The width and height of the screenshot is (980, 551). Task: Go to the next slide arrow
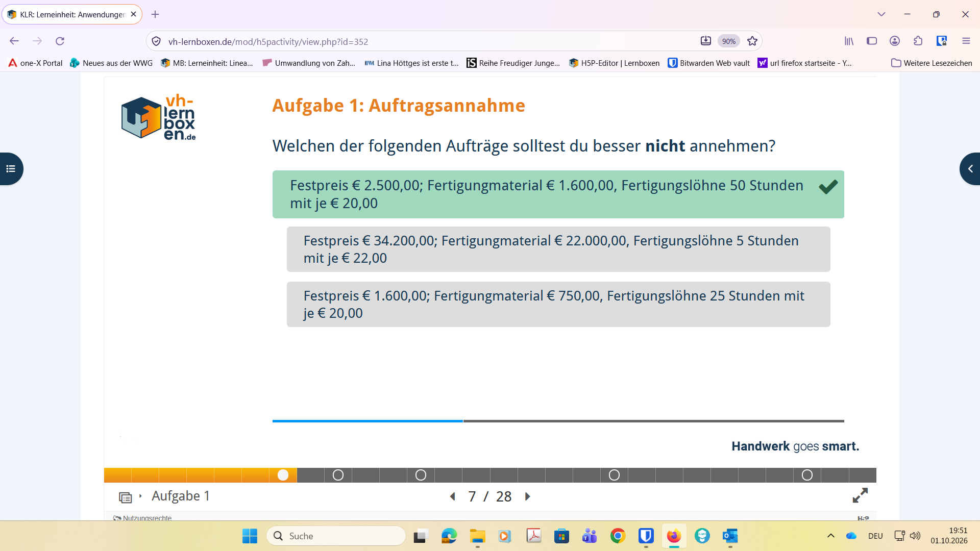click(x=528, y=496)
